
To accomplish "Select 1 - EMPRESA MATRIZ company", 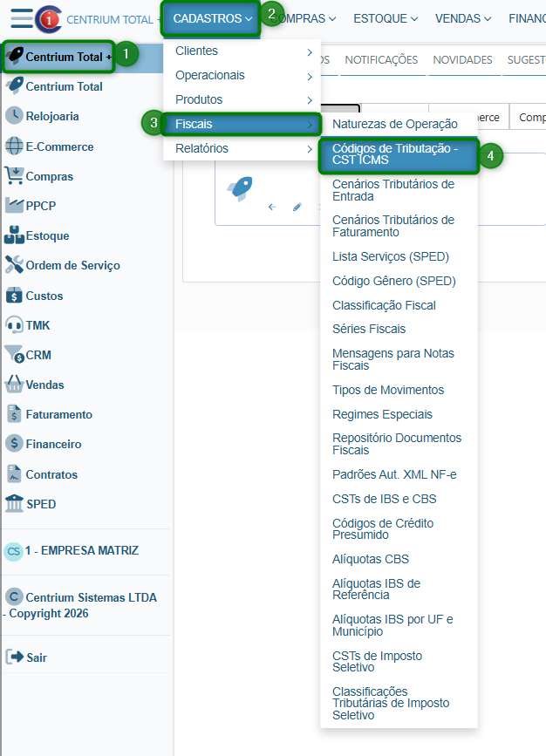I will click(81, 551).
